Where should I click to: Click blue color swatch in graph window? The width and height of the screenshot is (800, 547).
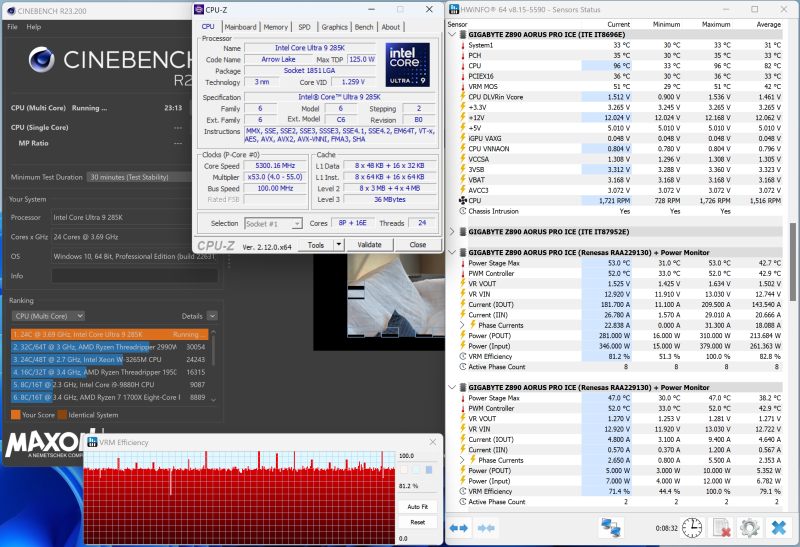coord(429,469)
